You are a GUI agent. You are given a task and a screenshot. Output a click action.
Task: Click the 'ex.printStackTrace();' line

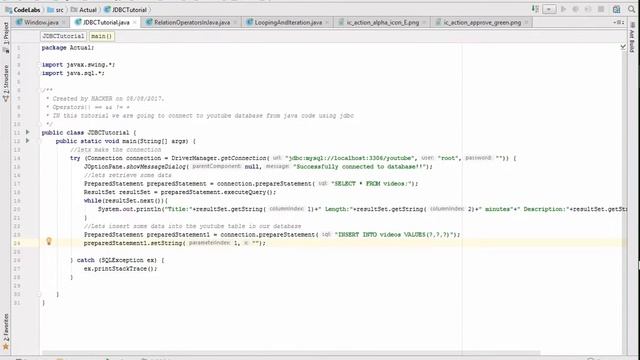coord(120,269)
